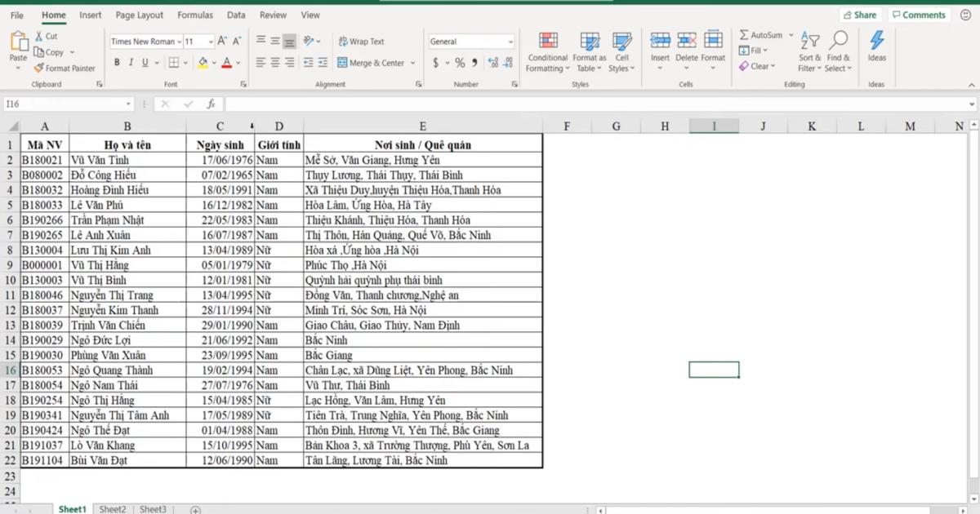
Task: Toggle italic formatting
Action: pos(130,61)
